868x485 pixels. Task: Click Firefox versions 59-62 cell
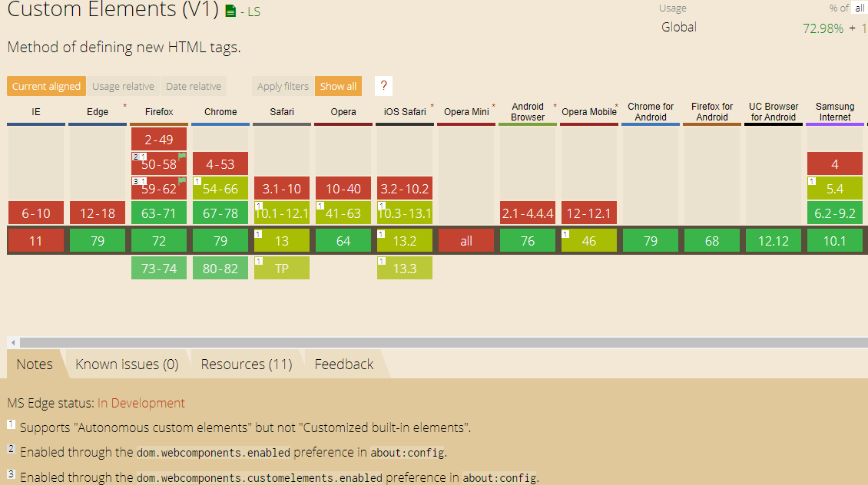(159, 188)
